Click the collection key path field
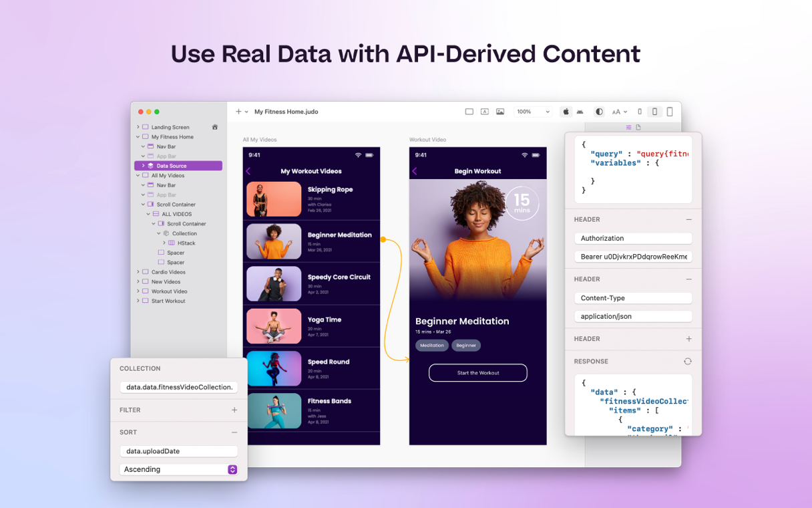This screenshot has height=508, width=812. [x=178, y=387]
